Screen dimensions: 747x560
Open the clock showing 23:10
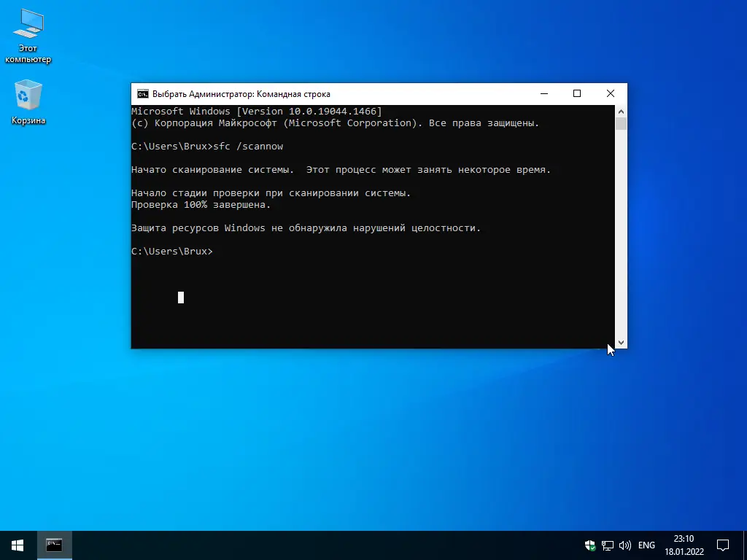[684, 545]
